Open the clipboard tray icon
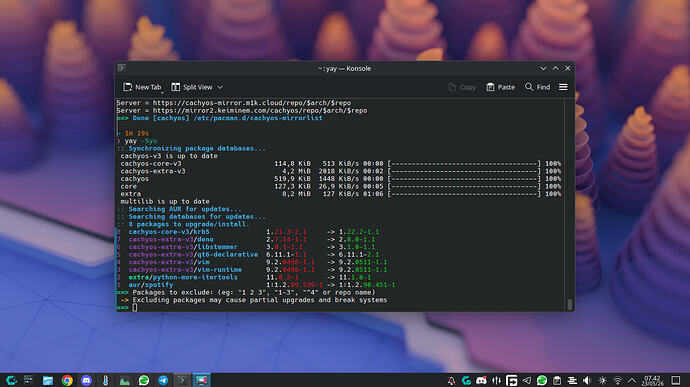This screenshot has height=387, width=690. (x=557, y=380)
